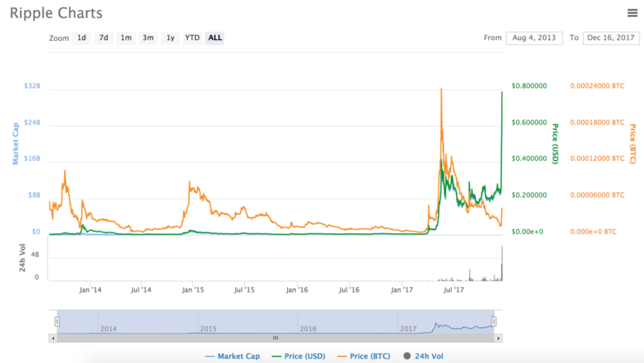Click the 0.00024000 BTC axis label

tap(597, 86)
